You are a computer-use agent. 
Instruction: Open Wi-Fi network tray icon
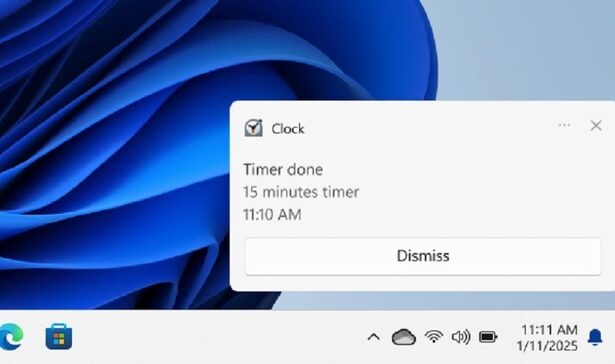click(x=434, y=337)
